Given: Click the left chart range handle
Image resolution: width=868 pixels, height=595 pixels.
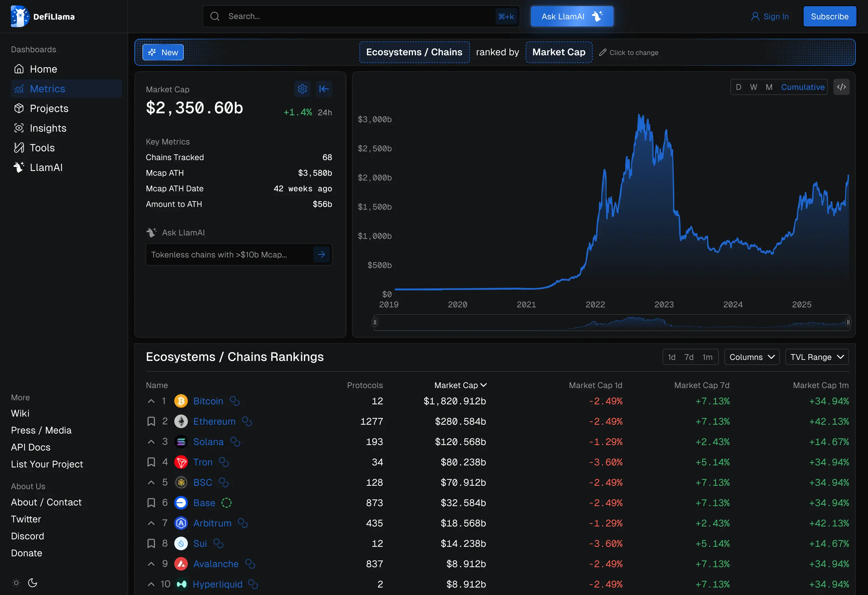Looking at the screenshot, I should (x=375, y=322).
